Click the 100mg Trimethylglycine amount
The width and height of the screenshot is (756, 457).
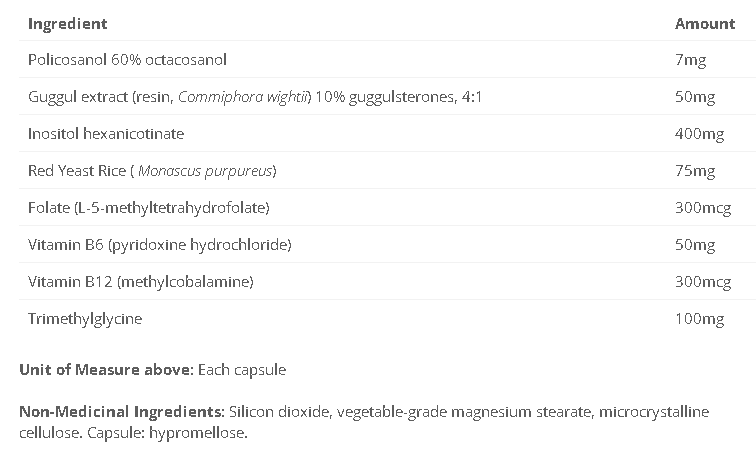699,319
